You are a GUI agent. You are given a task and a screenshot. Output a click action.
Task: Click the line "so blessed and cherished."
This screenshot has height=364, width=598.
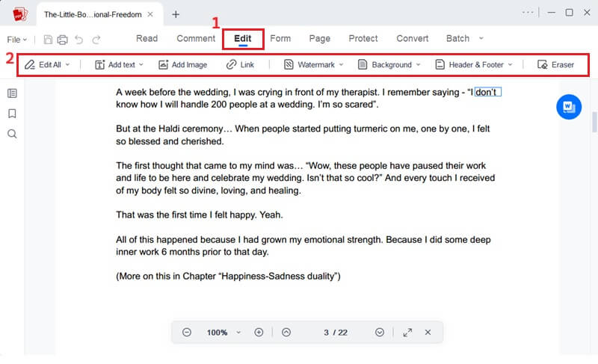[170, 141]
